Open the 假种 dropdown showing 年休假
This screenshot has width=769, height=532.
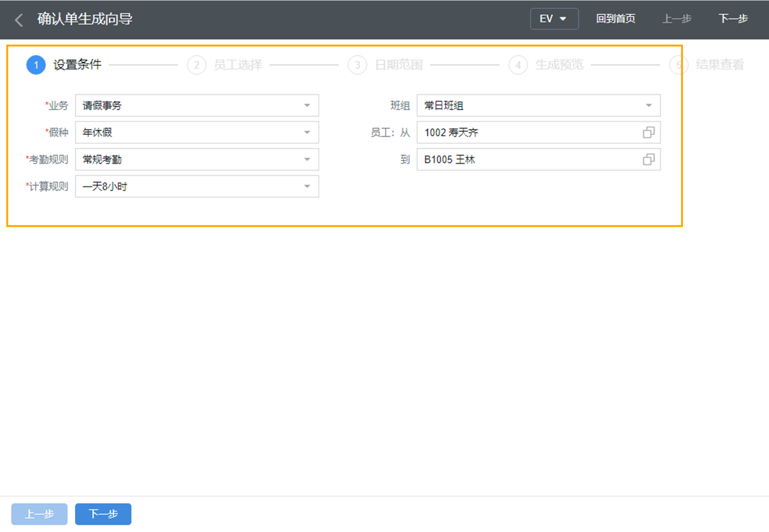click(x=197, y=132)
